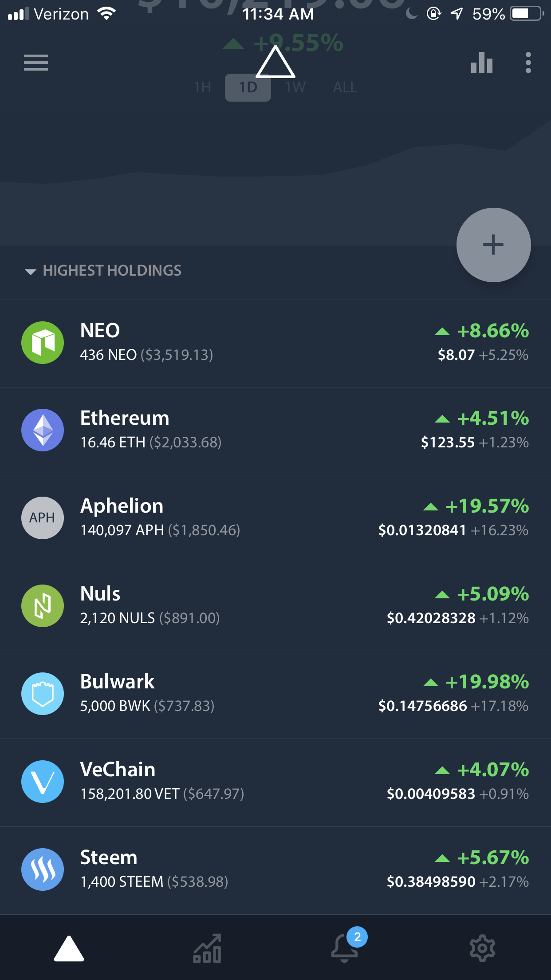Open the Bulwark holding row
Screen dimensions: 551x980
click(x=275, y=695)
